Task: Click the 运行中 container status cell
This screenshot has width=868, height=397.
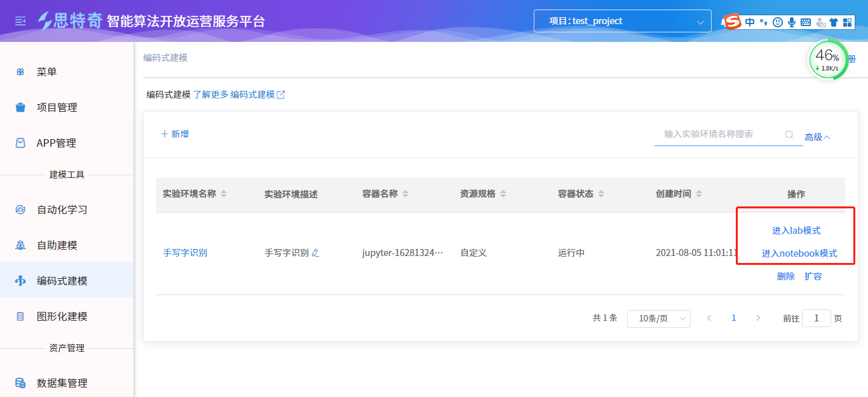Action: (571, 253)
